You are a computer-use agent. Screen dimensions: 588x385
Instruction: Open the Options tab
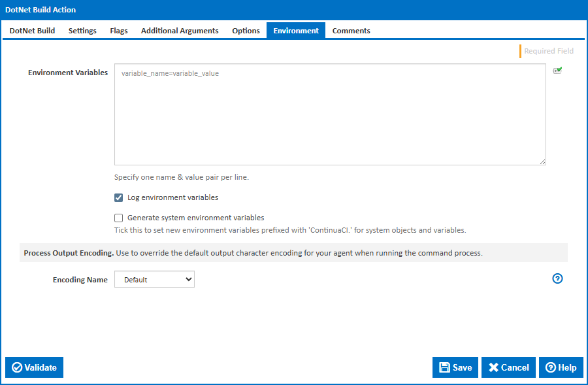(x=246, y=30)
